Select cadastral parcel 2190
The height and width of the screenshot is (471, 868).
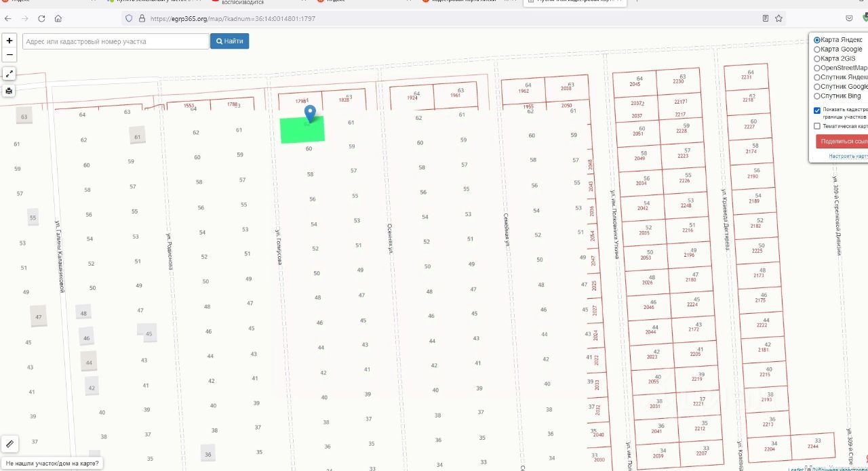pos(753,176)
